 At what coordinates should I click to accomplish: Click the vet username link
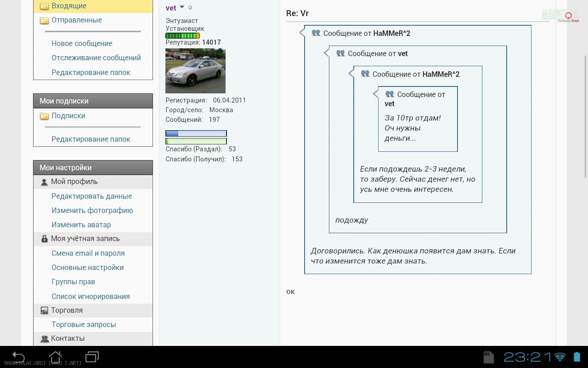[x=171, y=8]
